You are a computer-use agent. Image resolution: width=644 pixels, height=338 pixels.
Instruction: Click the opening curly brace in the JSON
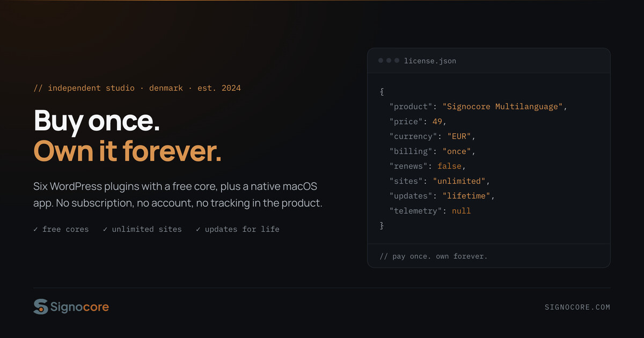point(382,91)
